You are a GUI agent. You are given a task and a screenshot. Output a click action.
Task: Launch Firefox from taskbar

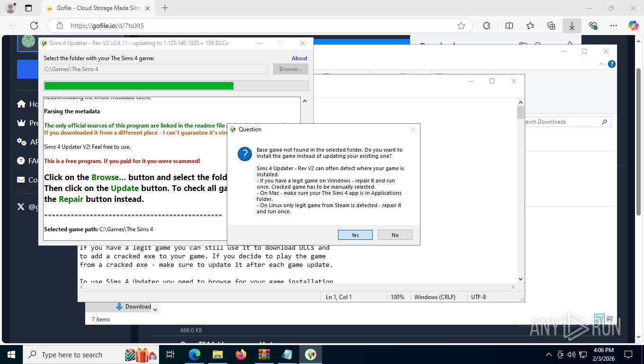click(241, 355)
